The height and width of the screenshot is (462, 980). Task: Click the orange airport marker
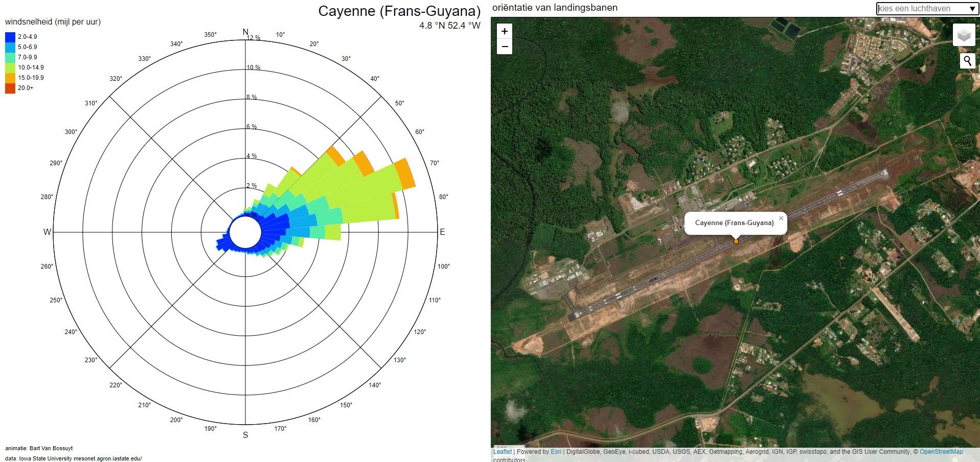(x=736, y=241)
